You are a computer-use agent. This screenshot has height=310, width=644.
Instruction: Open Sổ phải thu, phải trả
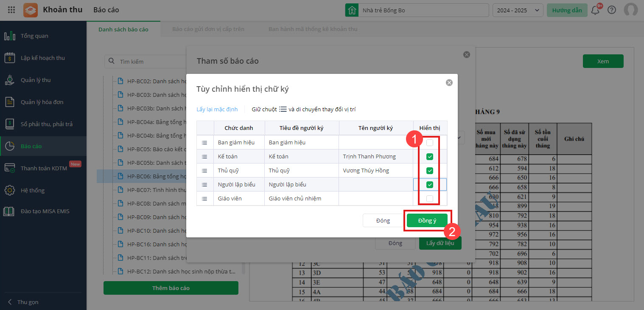click(43, 124)
